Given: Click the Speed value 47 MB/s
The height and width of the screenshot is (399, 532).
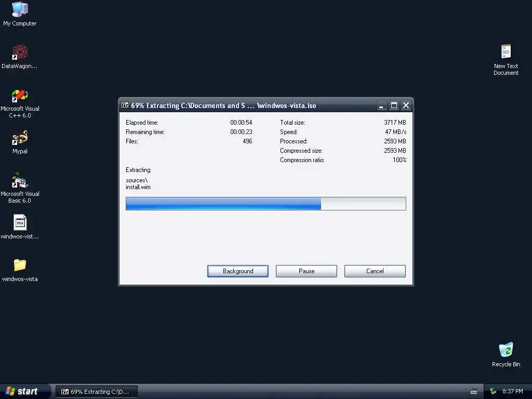Looking at the screenshot, I should tap(395, 132).
